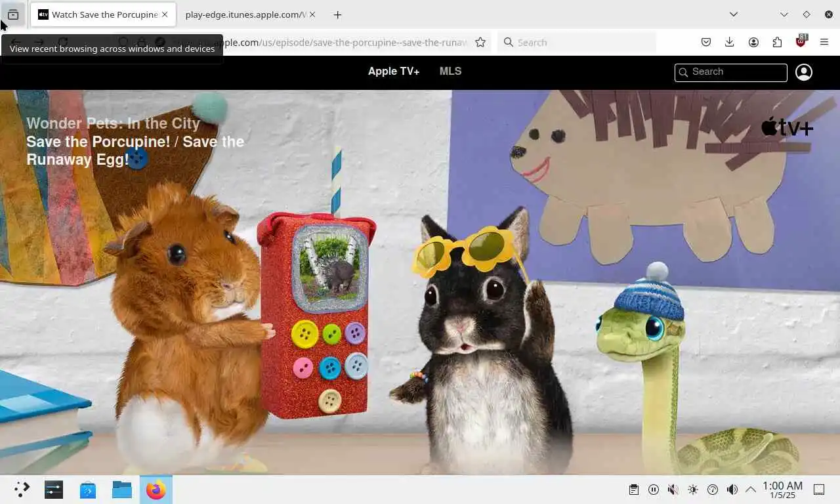
Task: Expand the list all tabs dropdown
Action: (x=734, y=14)
